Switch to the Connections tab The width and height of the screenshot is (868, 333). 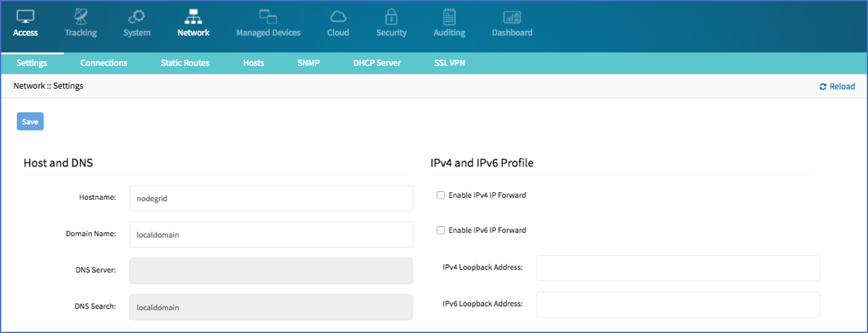pyautogui.click(x=104, y=63)
